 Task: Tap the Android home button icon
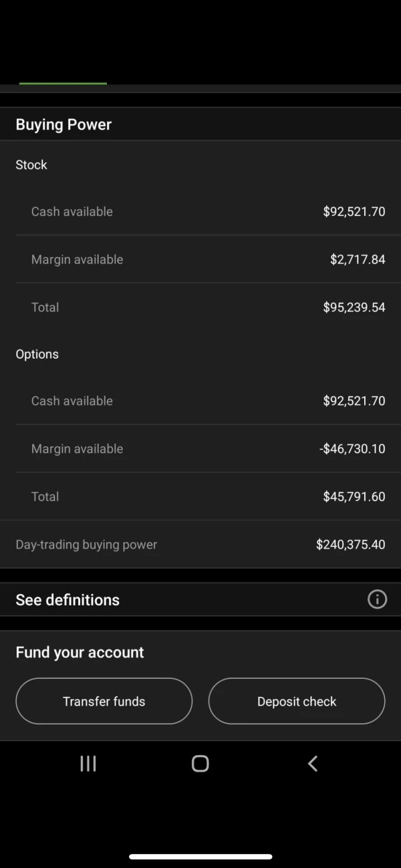point(200,764)
